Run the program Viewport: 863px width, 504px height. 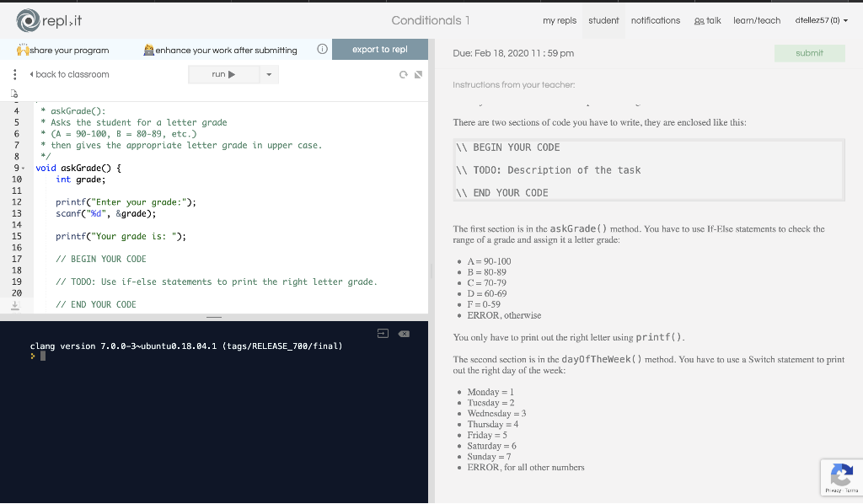223,74
